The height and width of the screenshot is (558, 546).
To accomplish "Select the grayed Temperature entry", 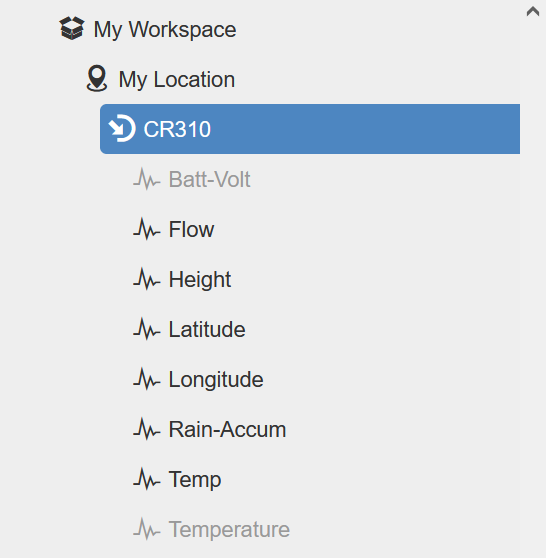I will [229, 530].
